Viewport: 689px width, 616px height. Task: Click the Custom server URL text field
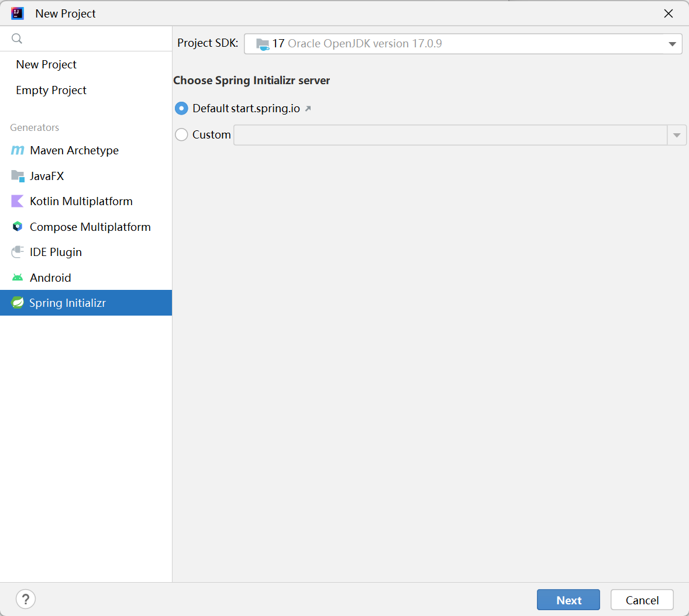(450, 135)
